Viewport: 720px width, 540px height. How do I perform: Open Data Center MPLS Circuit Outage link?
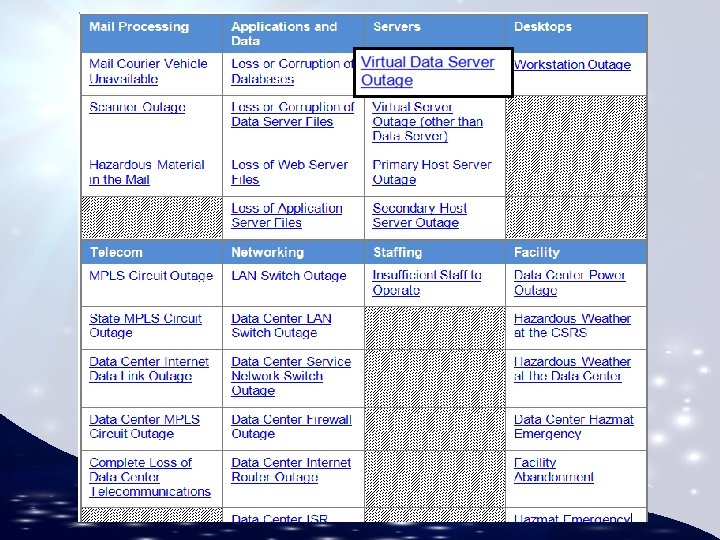point(144,427)
